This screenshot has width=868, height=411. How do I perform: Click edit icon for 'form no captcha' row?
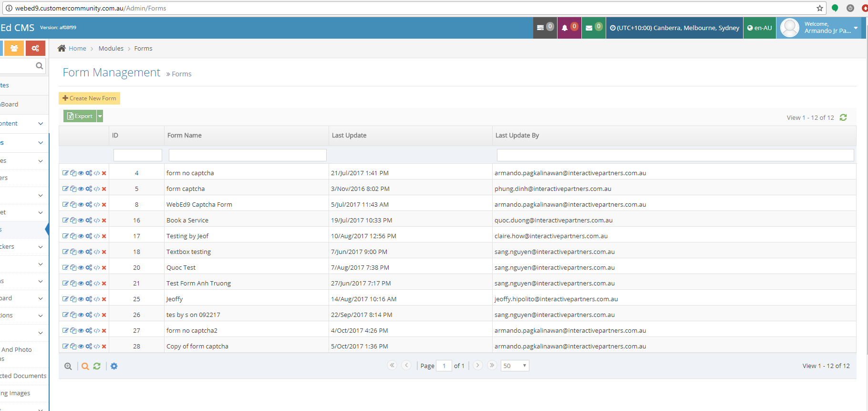pyautogui.click(x=65, y=173)
